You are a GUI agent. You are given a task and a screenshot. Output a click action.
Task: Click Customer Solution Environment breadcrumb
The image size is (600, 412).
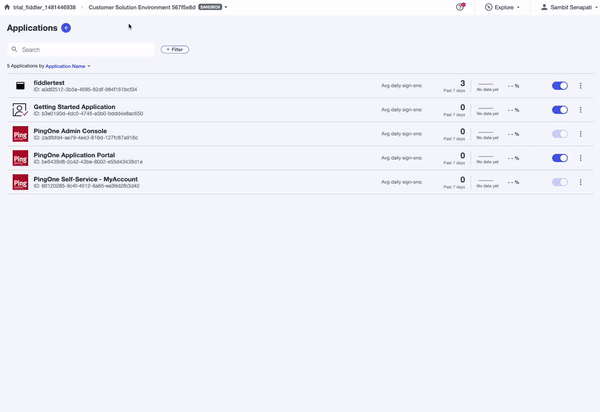pyautogui.click(x=142, y=7)
